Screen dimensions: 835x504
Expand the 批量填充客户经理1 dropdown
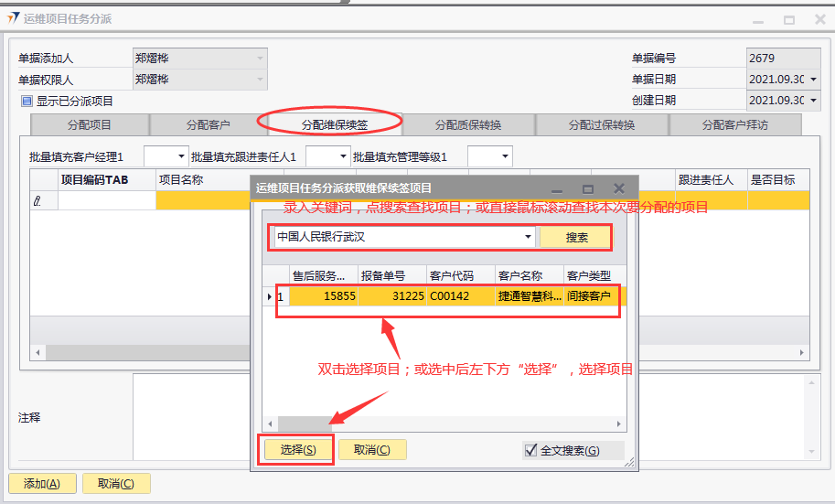coord(179,157)
